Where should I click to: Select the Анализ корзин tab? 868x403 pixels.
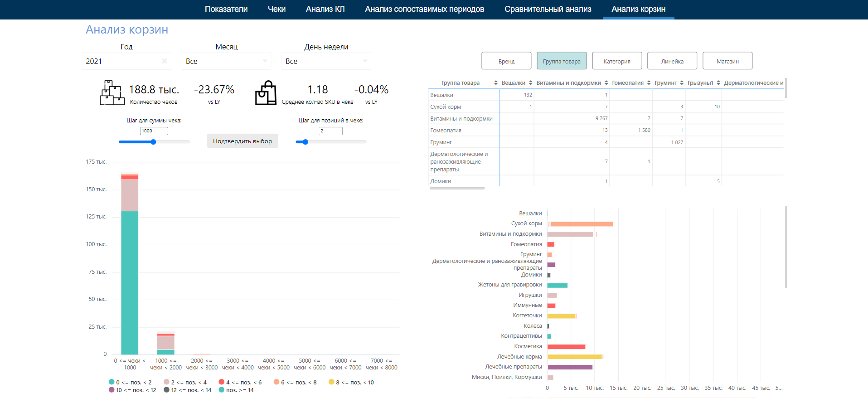pos(638,9)
